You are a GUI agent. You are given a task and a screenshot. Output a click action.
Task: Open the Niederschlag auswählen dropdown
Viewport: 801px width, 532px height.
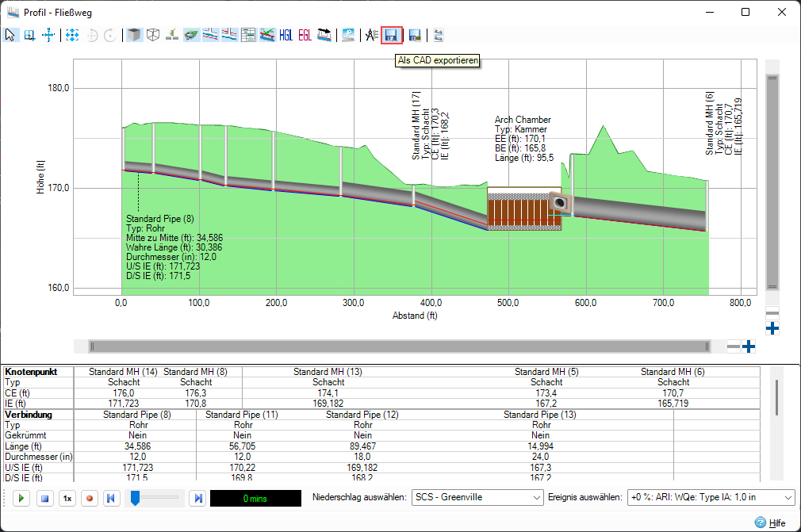coord(477,497)
